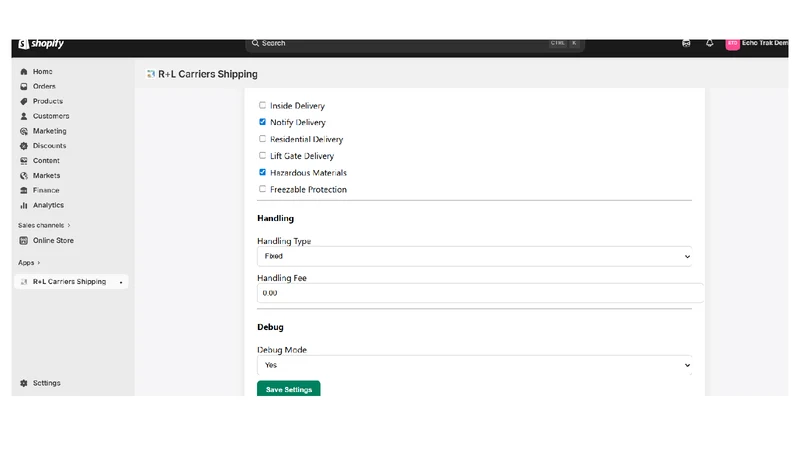The height and width of the screenshot is (450, 800).
Task: Expand Sales channels section
Action: click(x=44, y=226)
